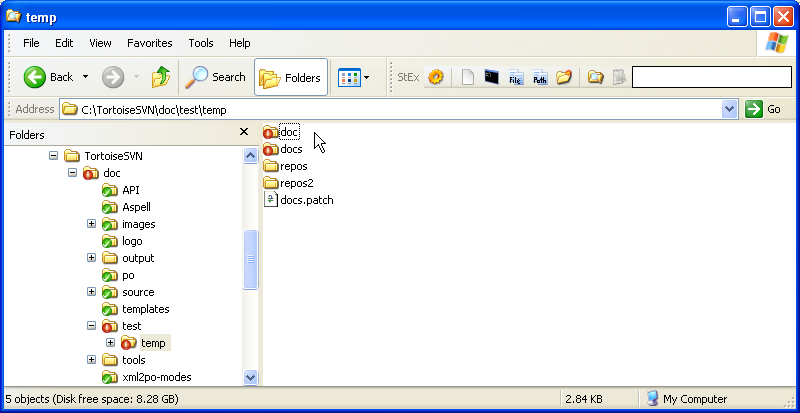Image resolution: width=800 pixels, height=413 pixels.
Task: Open Back history dropdown arrow
Action: click(x=85, y=77)
